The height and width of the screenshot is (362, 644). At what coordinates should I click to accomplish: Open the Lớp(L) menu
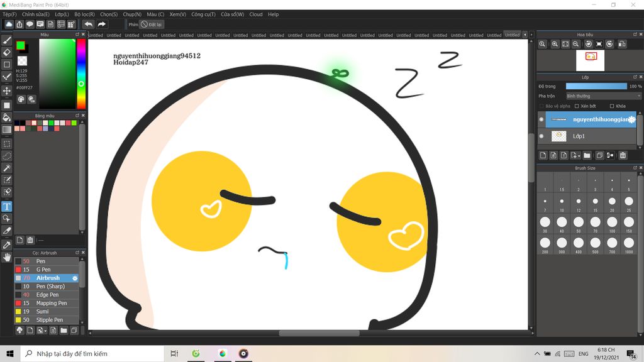tap(62, 14)
